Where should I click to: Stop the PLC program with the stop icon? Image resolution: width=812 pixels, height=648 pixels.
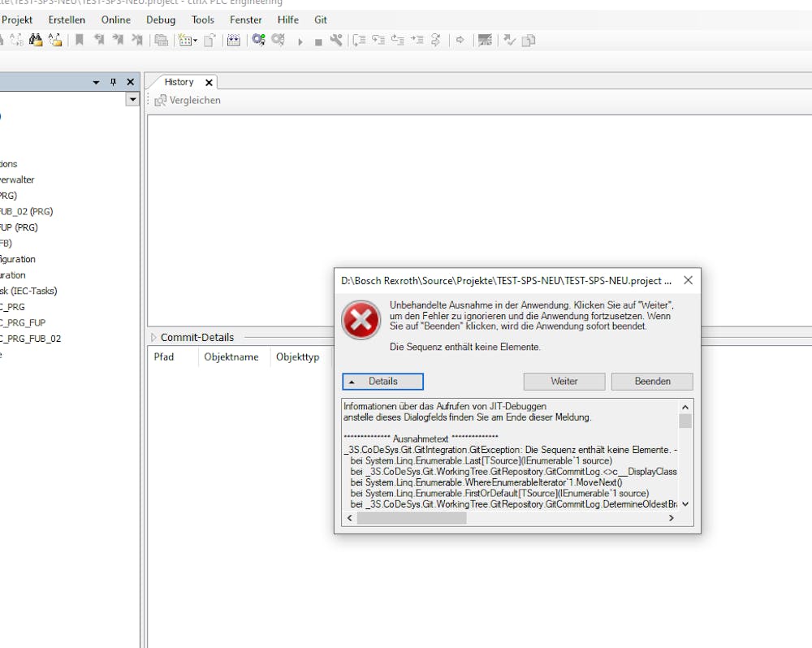click(317, 39)
